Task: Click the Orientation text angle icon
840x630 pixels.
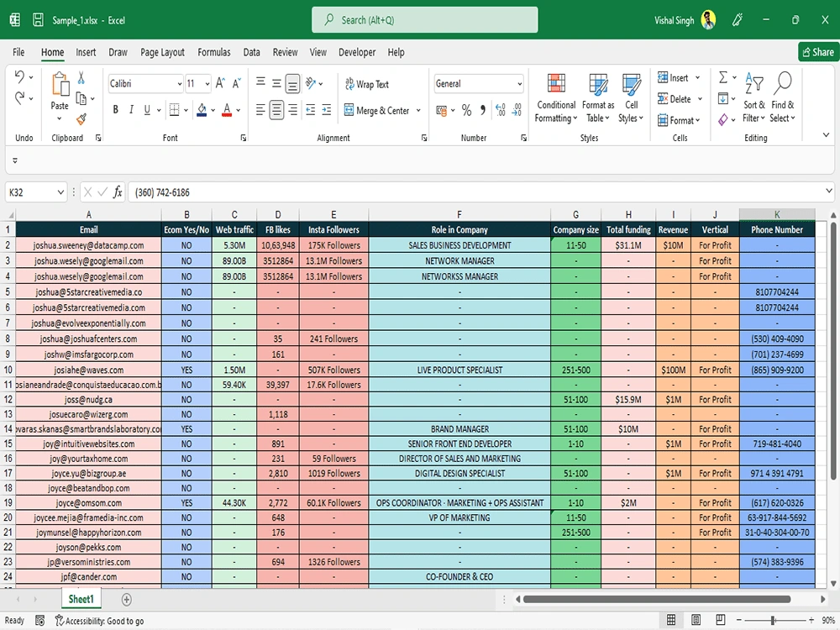Action: tap(311, 83)
